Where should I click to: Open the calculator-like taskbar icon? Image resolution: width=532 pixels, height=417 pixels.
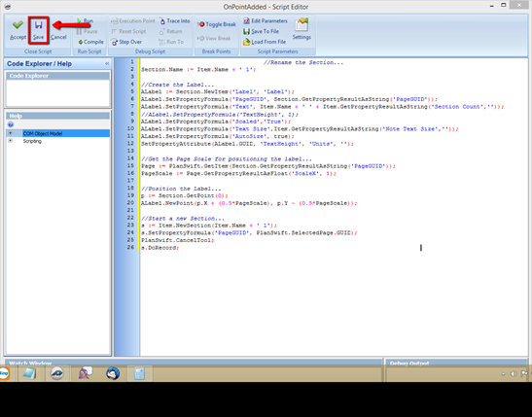[x=139, y=373]
